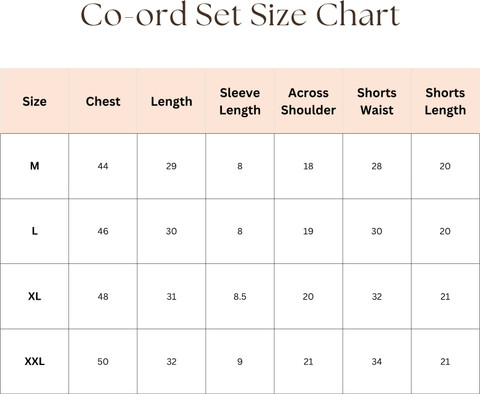Click length value 29 in M row
Image resolution: width=480 pixels, height=394 pixels.
click(x=171, y=166)
